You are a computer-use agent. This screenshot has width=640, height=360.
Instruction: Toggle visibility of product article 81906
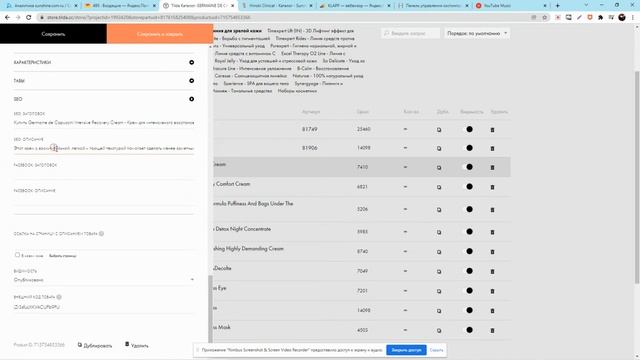click(x=469, y=148)
